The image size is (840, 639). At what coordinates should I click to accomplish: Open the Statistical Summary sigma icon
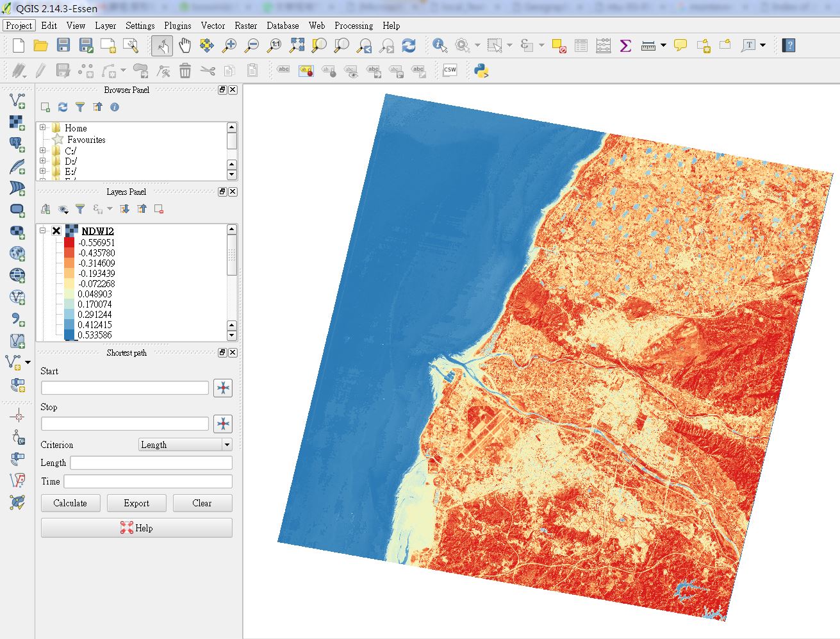pos(625,46)
